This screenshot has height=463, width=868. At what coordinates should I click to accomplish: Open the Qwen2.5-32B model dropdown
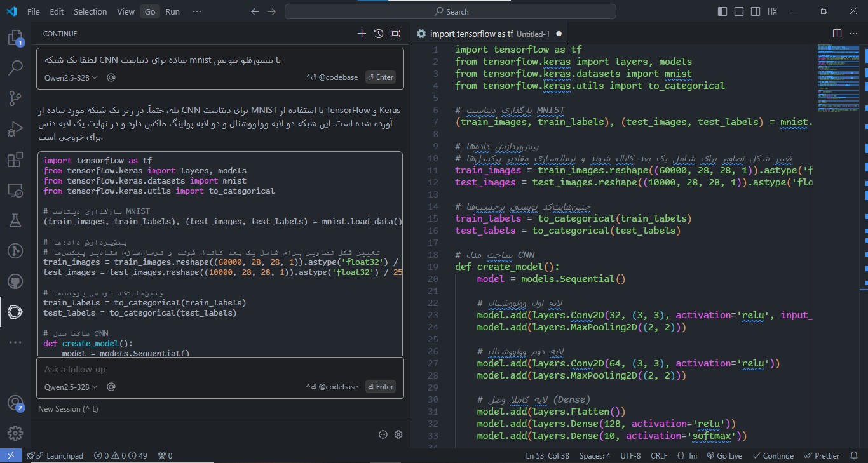[x=69, y=77]
